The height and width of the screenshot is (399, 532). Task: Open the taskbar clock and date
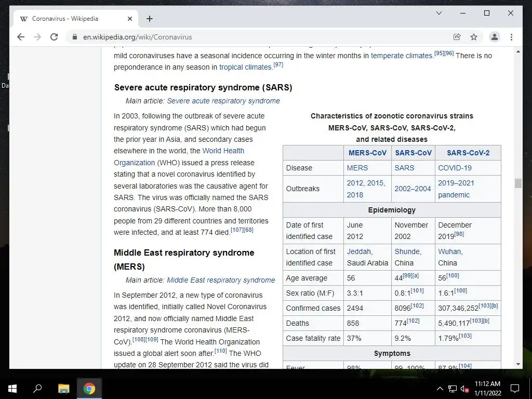tap(487, 388)
